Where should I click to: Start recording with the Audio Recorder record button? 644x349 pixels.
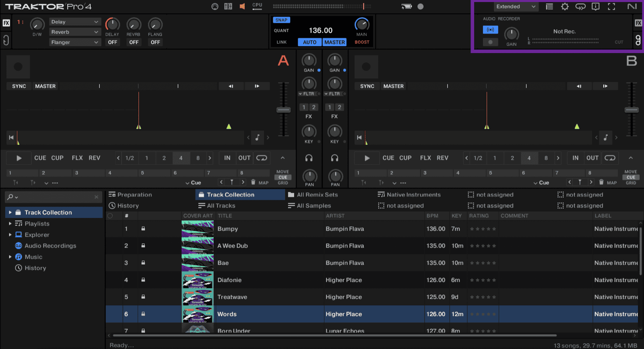(490, 42)
